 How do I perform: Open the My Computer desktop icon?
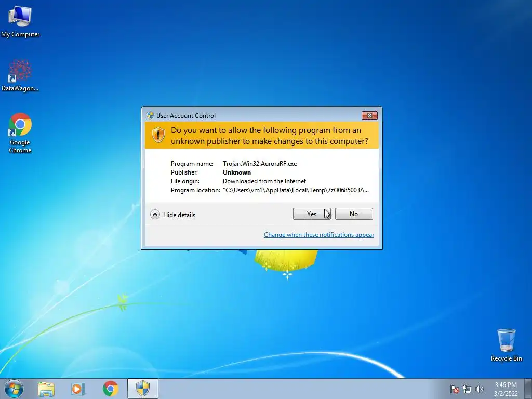[x=20, y=22]
